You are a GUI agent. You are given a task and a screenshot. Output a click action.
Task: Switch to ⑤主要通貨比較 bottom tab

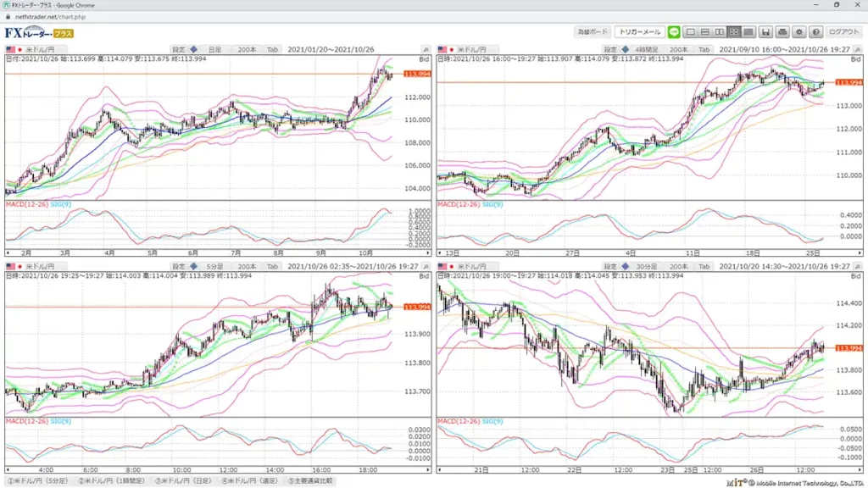pos(310,481)
